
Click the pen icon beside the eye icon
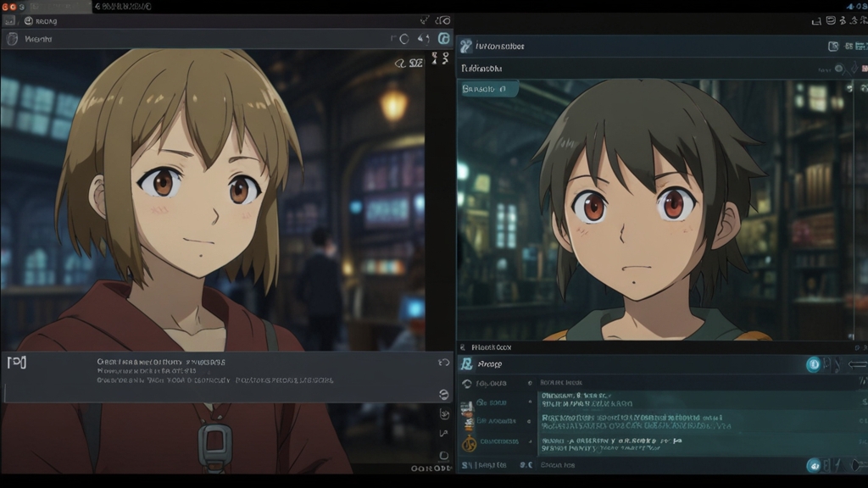tap(854, 68)
